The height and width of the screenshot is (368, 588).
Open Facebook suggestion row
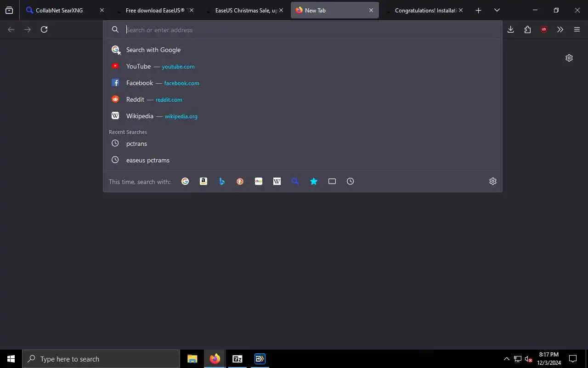(x=303, y=83)
